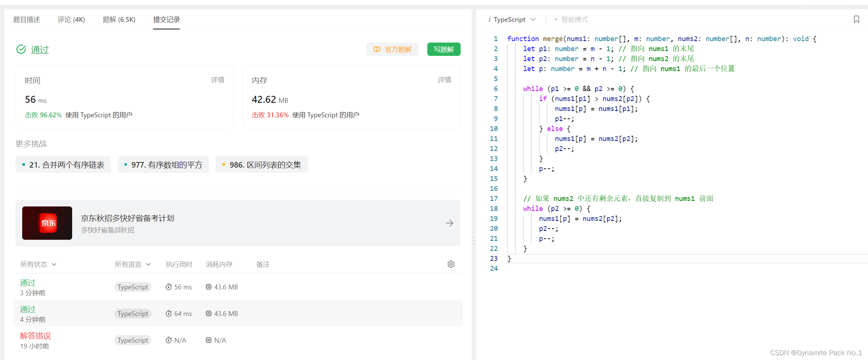Click the JD red logo thumbnail
The height and width of the screenshot is (360, 868).
(x=47, y=223)
